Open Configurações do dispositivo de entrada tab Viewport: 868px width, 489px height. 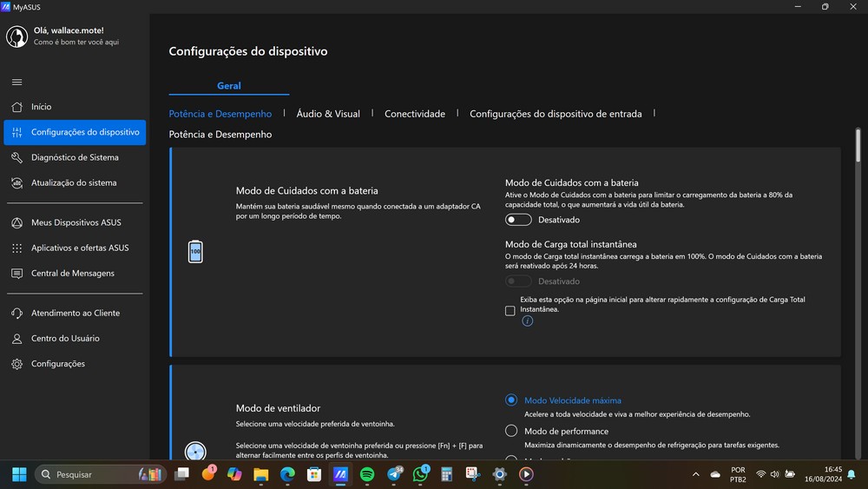click(556, 114)
